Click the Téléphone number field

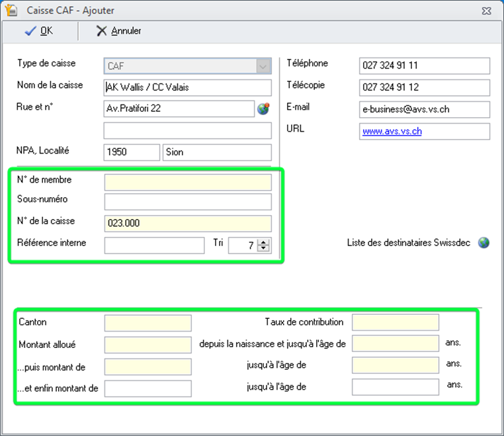(x=425, y=66)
